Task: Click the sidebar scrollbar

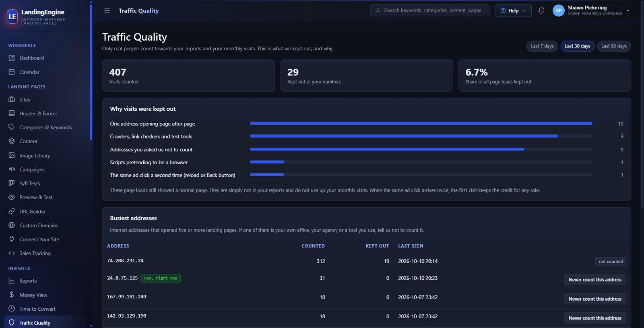Action: tap(91, 72)
